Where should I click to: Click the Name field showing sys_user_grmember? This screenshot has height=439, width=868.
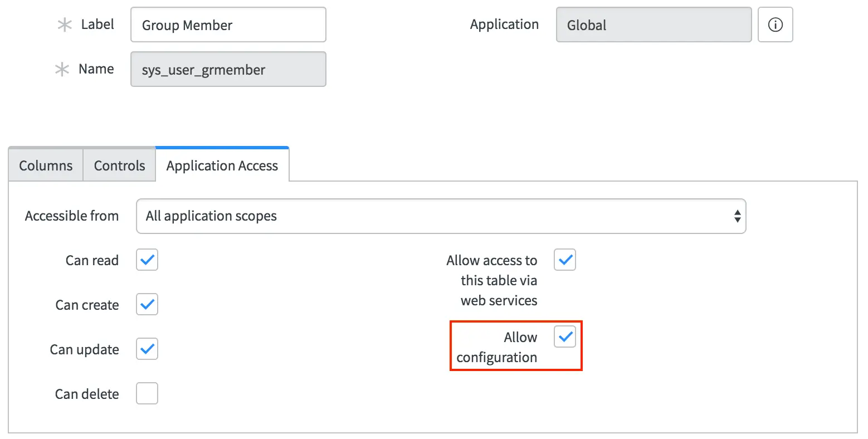coord(228,70)
